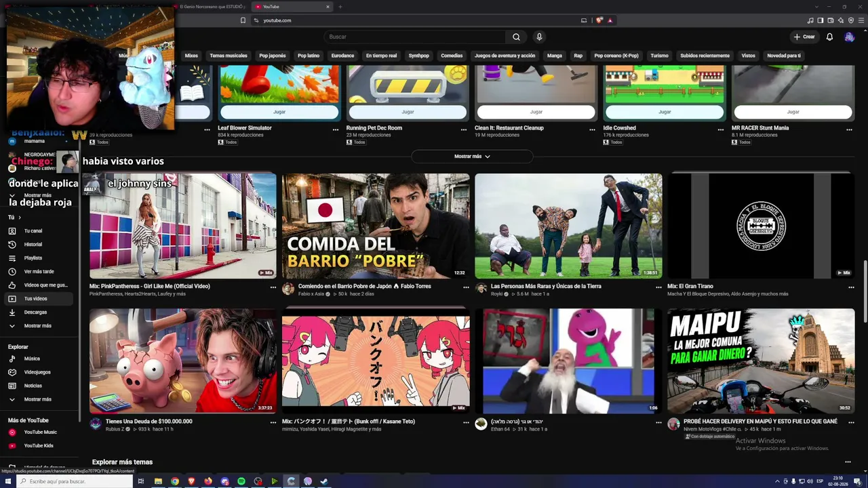Open File Explorer from the taskbar
Screen dimensions: 868x488
tap(158, 481)
